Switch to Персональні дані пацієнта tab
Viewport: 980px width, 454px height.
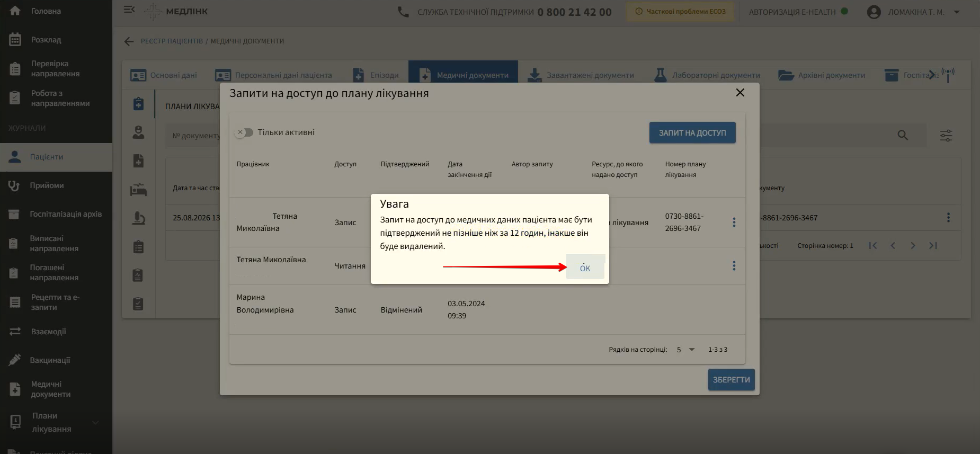(x=274, y=75)
